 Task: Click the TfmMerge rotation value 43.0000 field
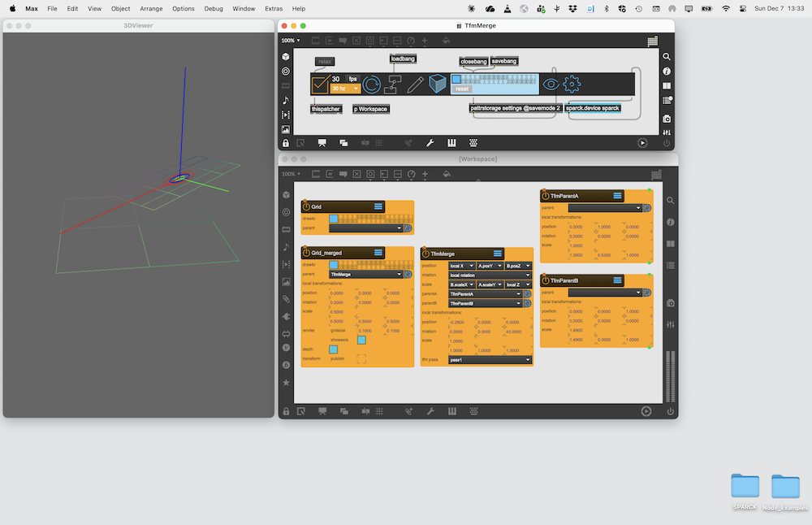point(513,332)
